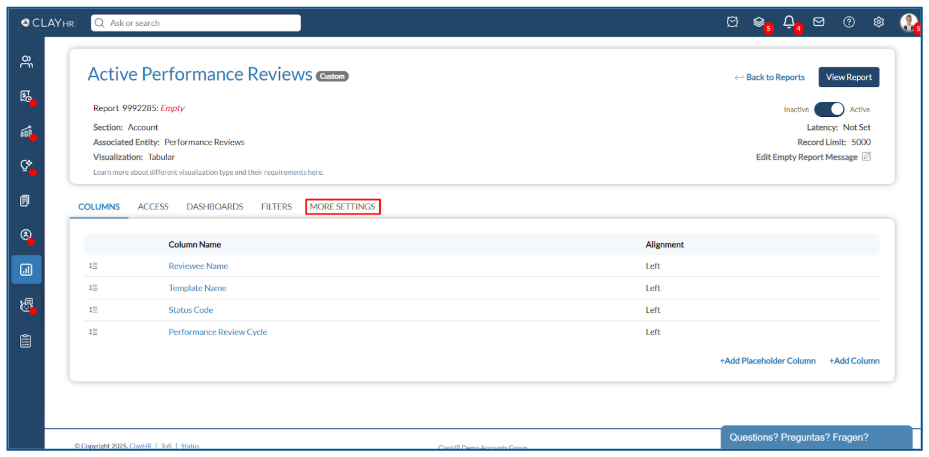This screenshot has height=457, width=929.
Task: Open the Questions? Preguntas? Fragen? chat widget
Action: (816, 437)
